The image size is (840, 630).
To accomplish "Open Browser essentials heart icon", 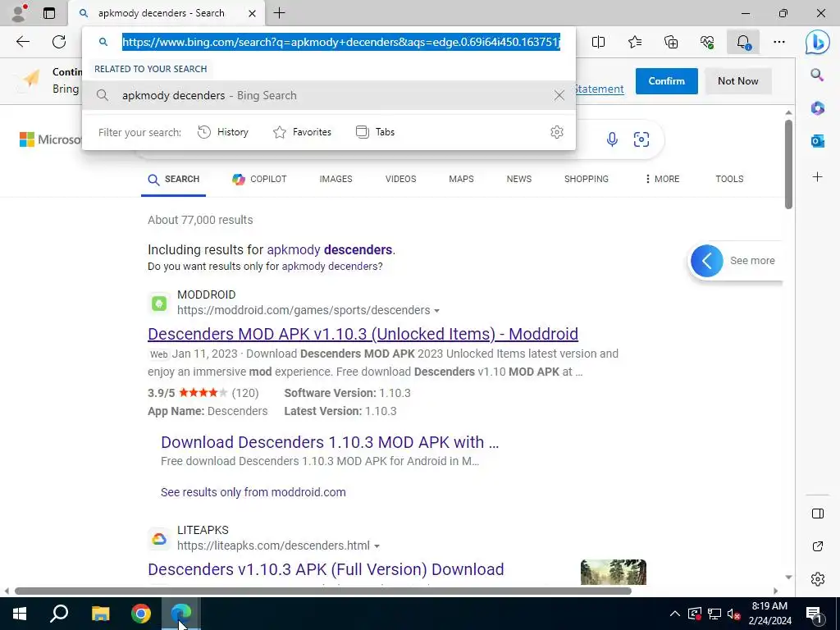I will click(x=707, y=42).
